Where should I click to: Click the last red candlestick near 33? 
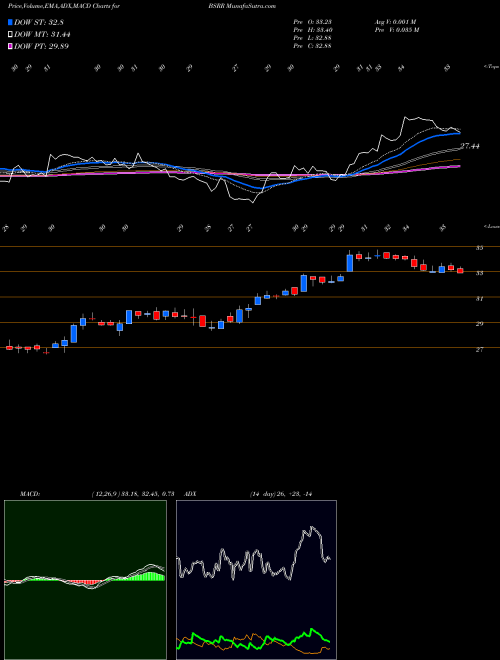coord(460,271)
